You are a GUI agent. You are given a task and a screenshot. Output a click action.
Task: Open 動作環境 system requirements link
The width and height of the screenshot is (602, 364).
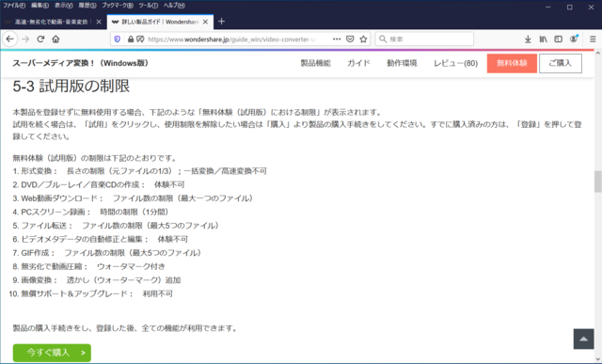click(x=402, y=63)
